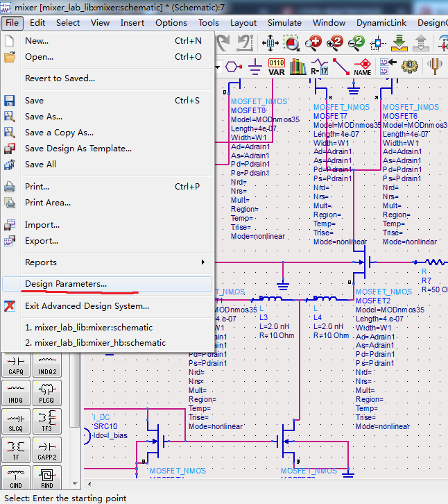Open Design Parameters... dialog
Screen dimensions: 448x504
pos(107,284)
